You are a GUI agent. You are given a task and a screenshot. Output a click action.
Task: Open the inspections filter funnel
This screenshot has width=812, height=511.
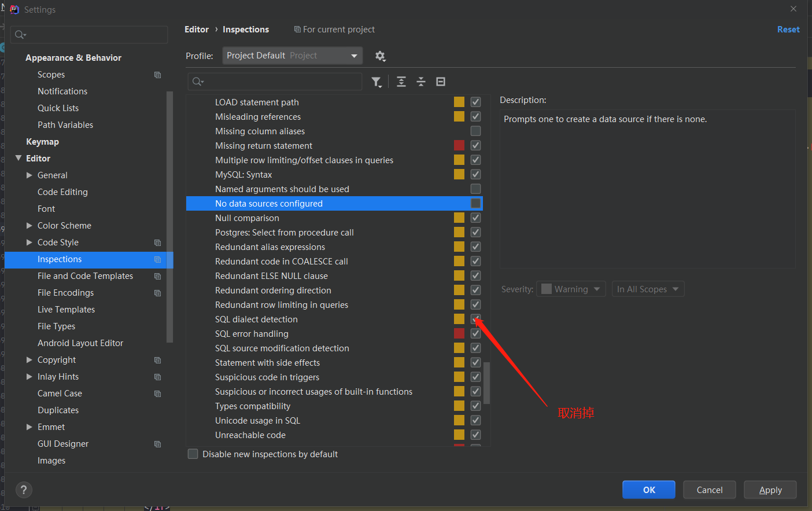[x=377, y=82]
